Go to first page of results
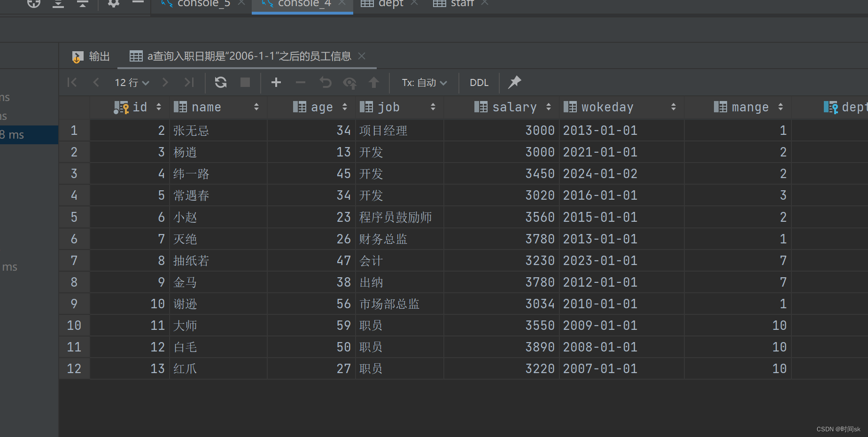 tap(72, 83)
